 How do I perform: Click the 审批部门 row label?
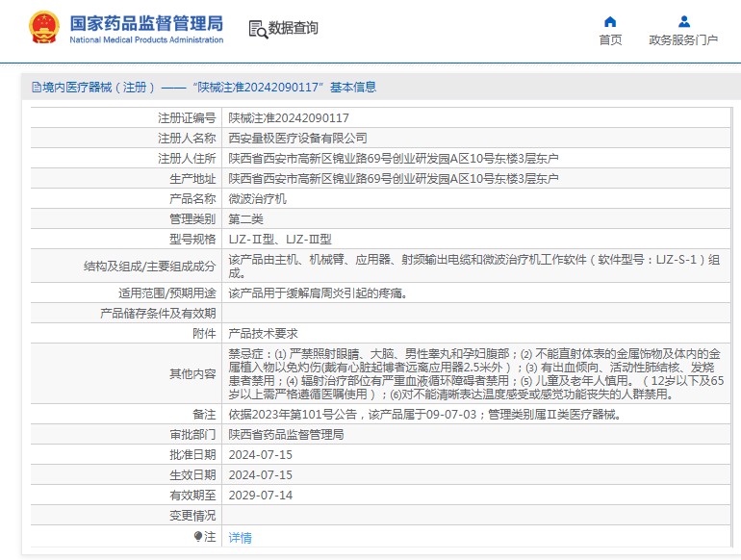click(192, 435)
